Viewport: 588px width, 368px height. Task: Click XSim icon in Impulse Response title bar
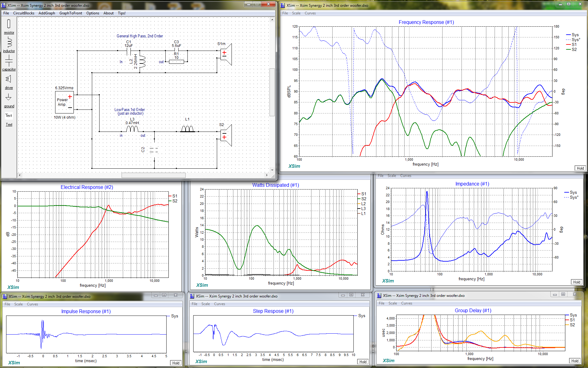[5, 296]
